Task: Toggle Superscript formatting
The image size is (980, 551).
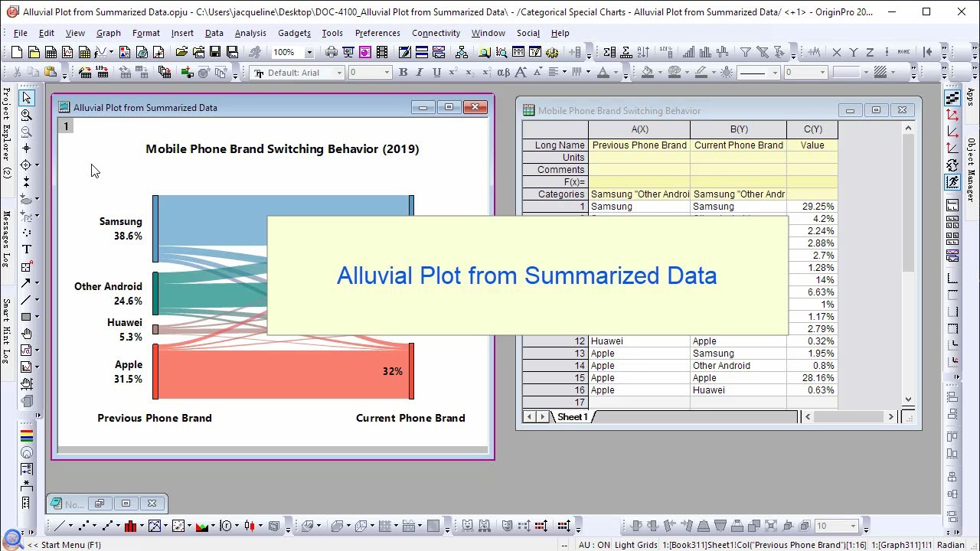Action: tap(453, 72)
